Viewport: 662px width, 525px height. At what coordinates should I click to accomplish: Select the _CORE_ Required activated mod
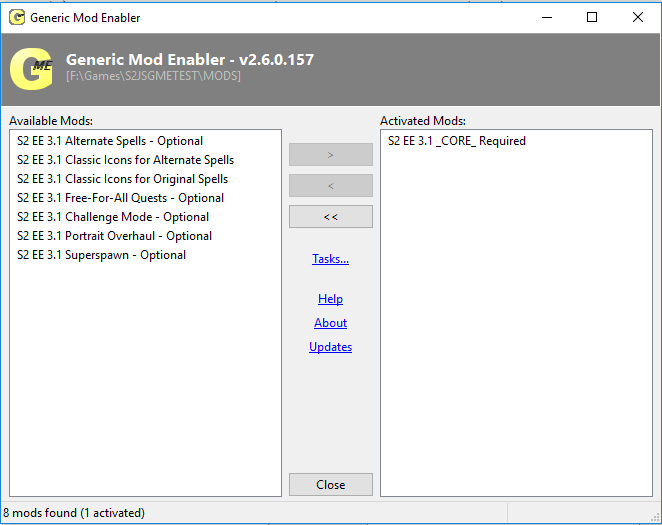tap(457, 141)
